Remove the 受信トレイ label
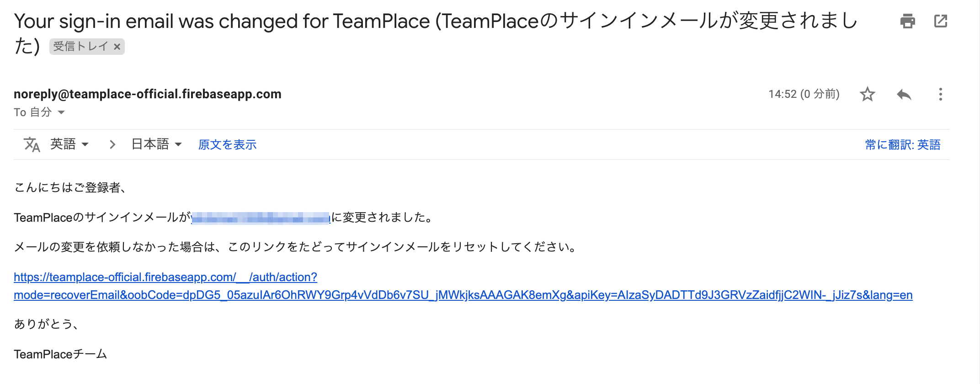Image resolution: width=980 pixels, height=384 pixels. 117,47
